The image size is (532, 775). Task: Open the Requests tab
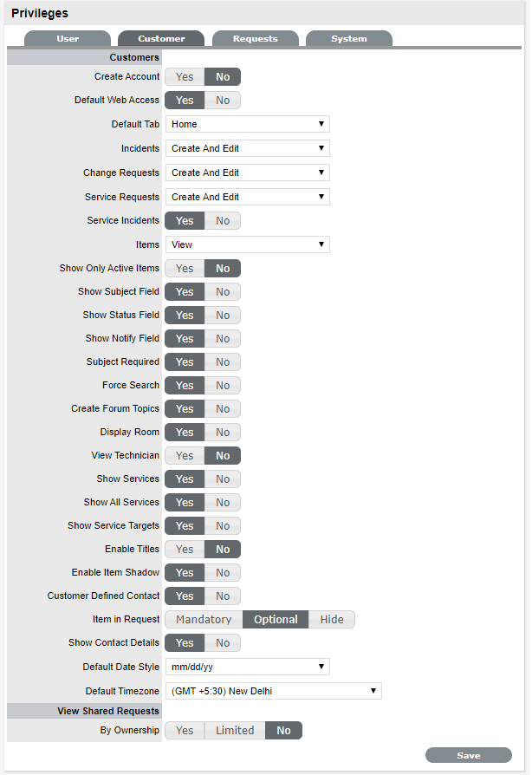pyautogui.click(x=255, y=39)
